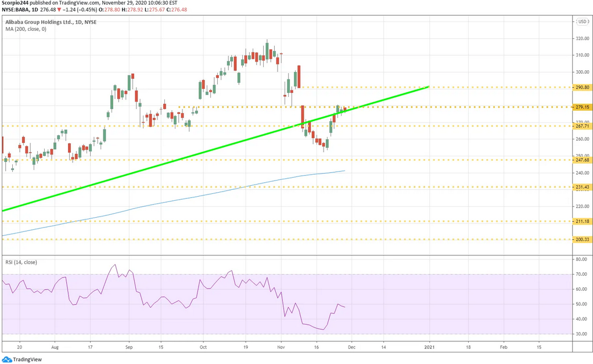Click the Scorpio244 author name
The width and height of the screenshot is (593, 364).
coord(15,3)
